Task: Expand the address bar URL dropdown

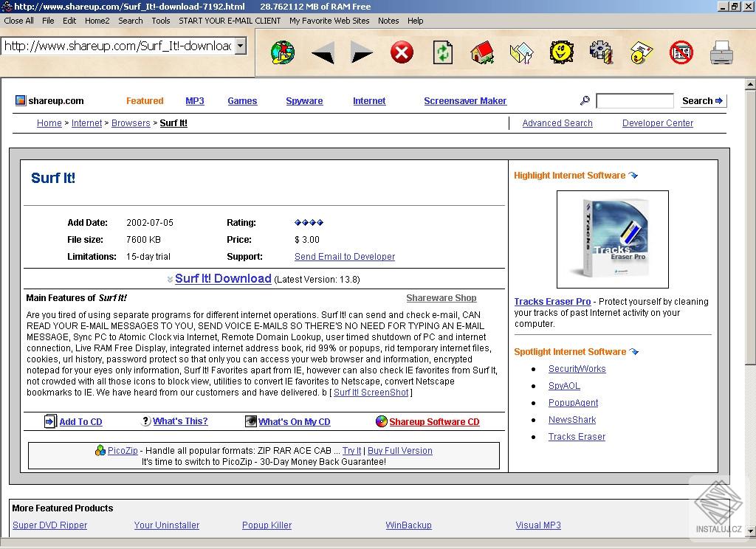Action: tap(240, 46)
